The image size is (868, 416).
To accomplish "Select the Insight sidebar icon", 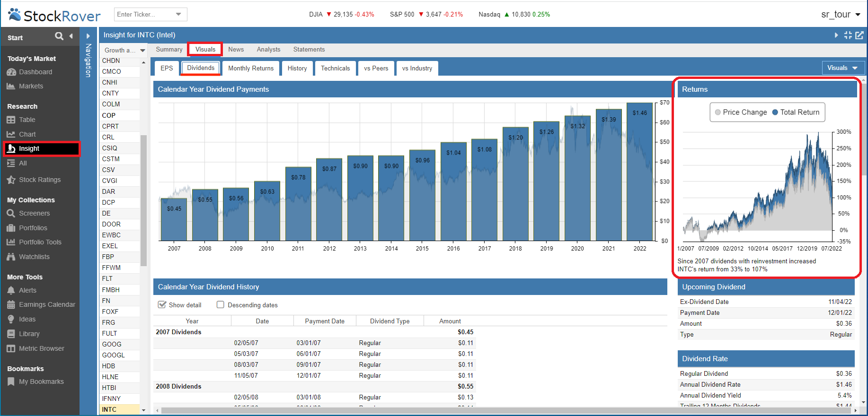I will [x=11, y=148].
